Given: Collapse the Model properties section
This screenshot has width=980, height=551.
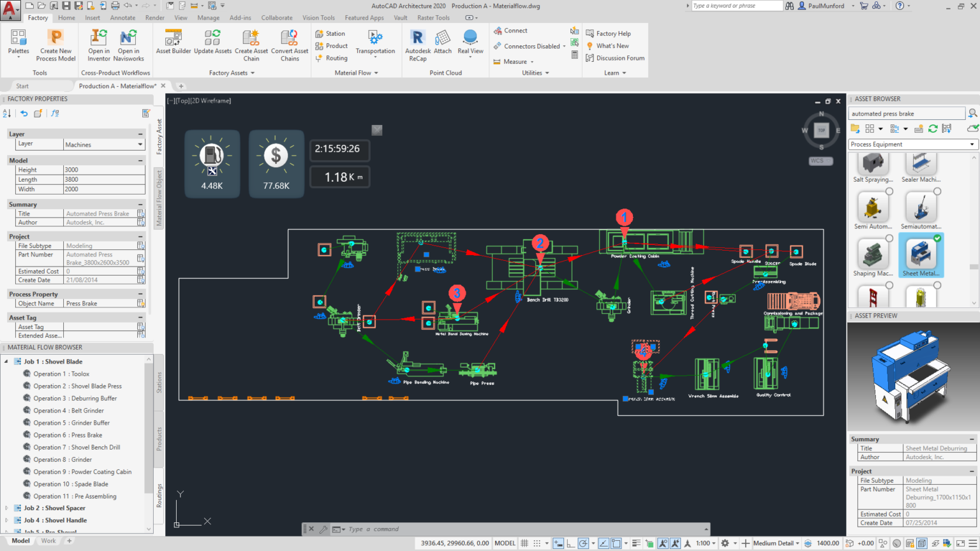Looking at the screenshot, I should tap(140, 161).
